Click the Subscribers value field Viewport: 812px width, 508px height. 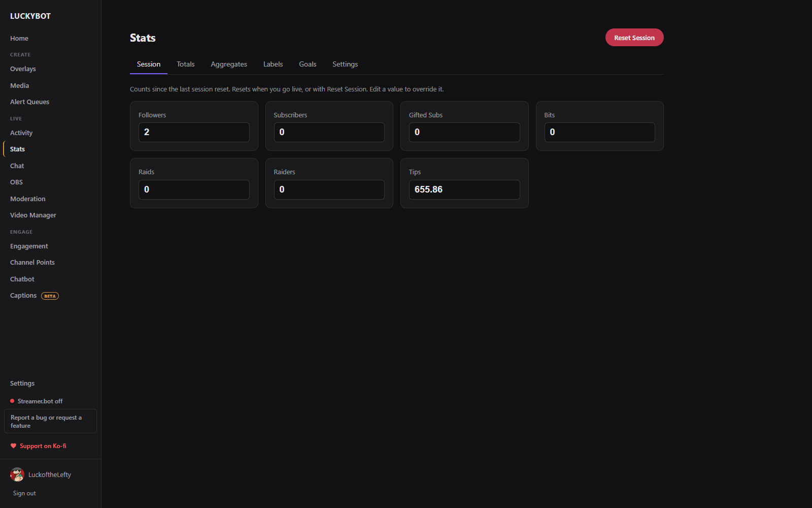(329, 132)
